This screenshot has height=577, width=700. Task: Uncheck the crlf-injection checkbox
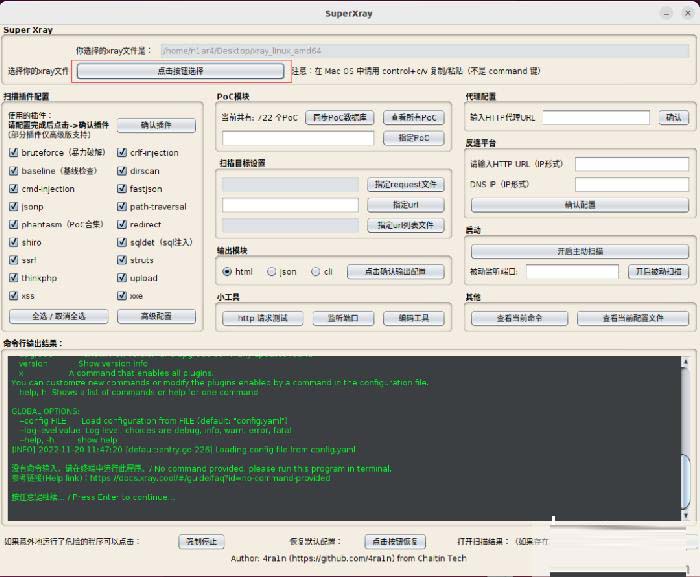coord(122,152)
